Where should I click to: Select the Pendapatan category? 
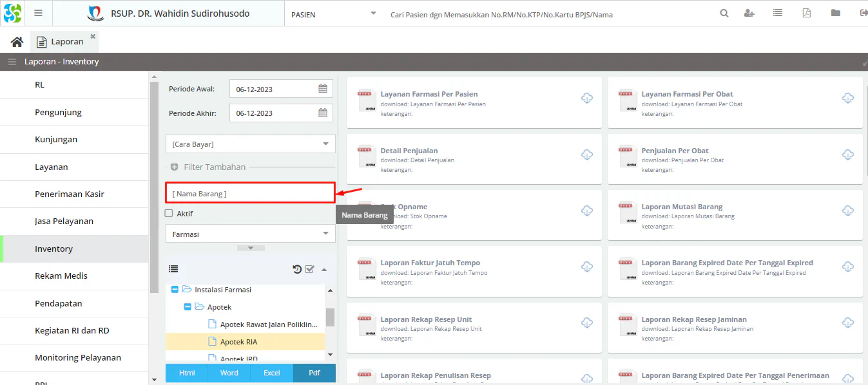(x=74, y=303)
